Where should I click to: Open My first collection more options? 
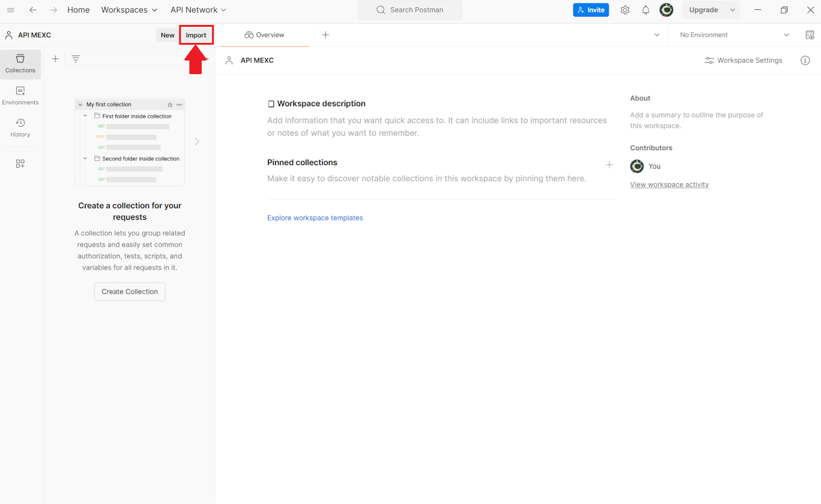(179, 105)
